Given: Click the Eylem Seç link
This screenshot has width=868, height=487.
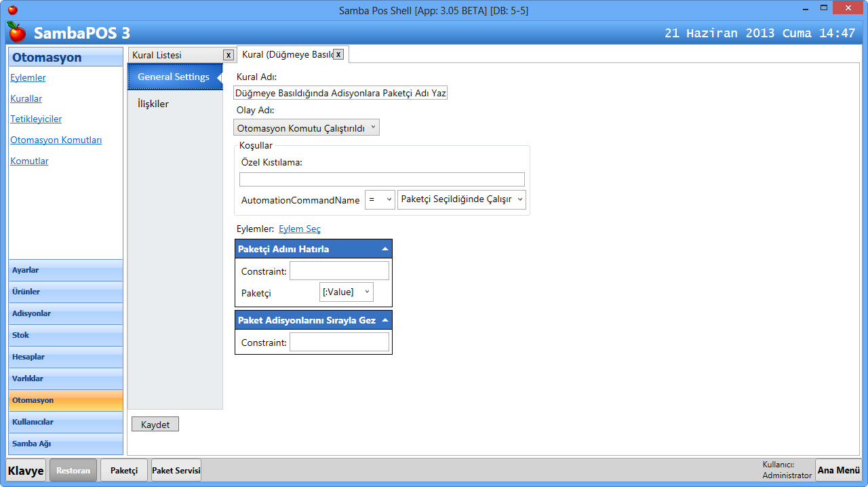Looking at the screenshot, I should [300, 229].
